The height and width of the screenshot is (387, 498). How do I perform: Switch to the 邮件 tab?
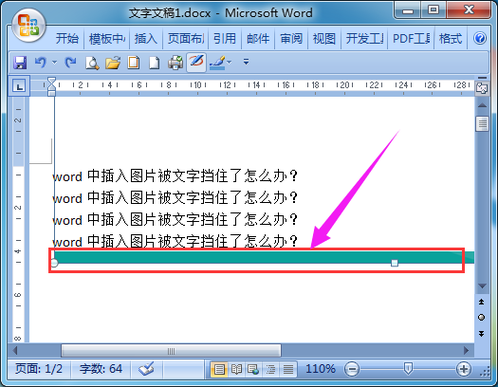(x=258, y=39)
